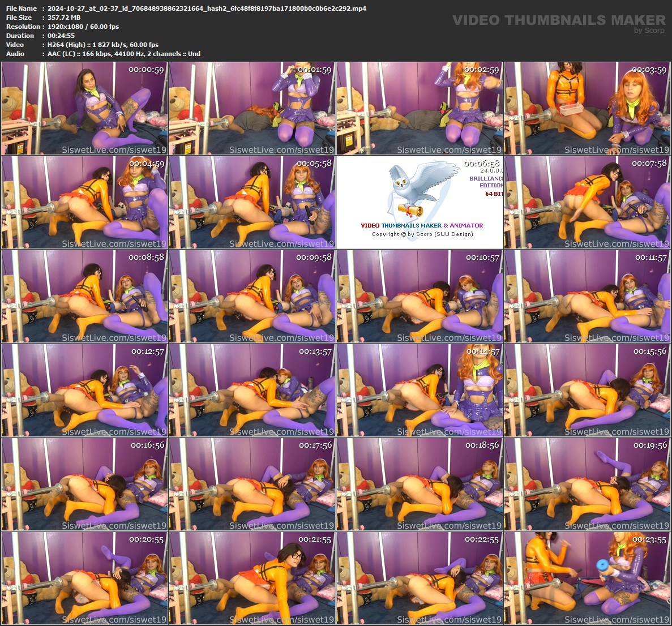This screenshot has width=672, height=626.
Task: Choose the frame stamped 00:13:57
Action: pyautogui.click(x=252, y=391)
